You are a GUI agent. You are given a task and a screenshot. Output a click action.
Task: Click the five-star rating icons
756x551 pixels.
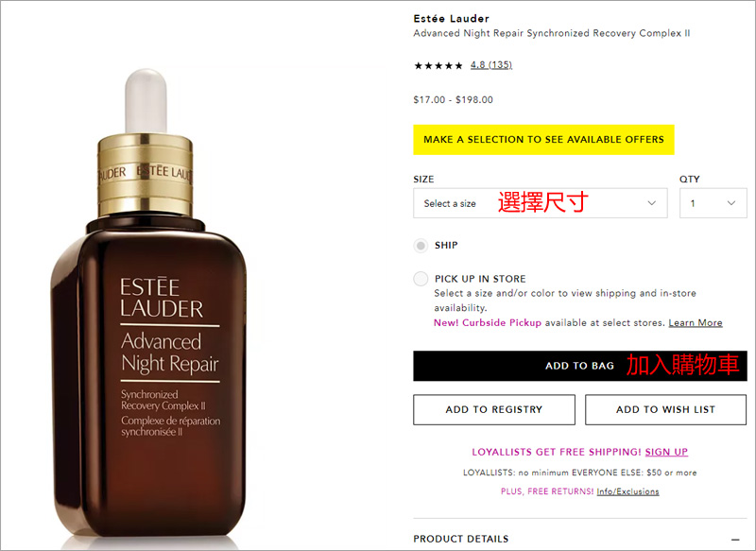[438, 65]
